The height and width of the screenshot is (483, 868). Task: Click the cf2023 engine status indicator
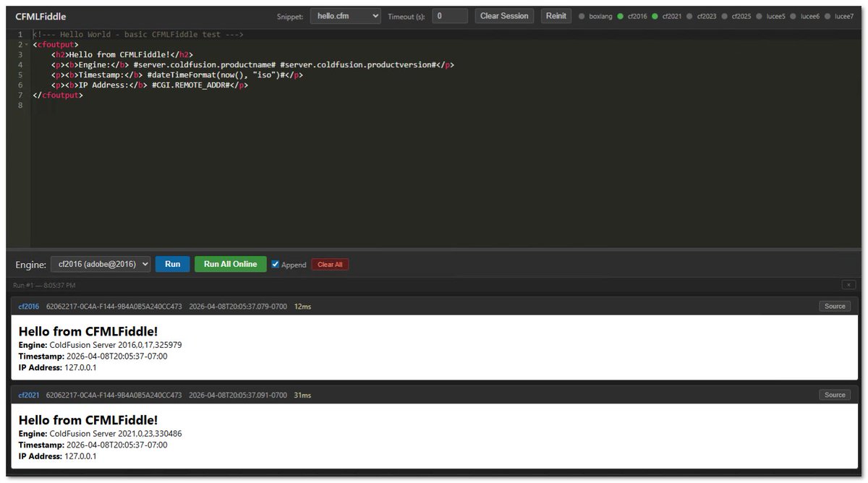[x=702, y=16]
